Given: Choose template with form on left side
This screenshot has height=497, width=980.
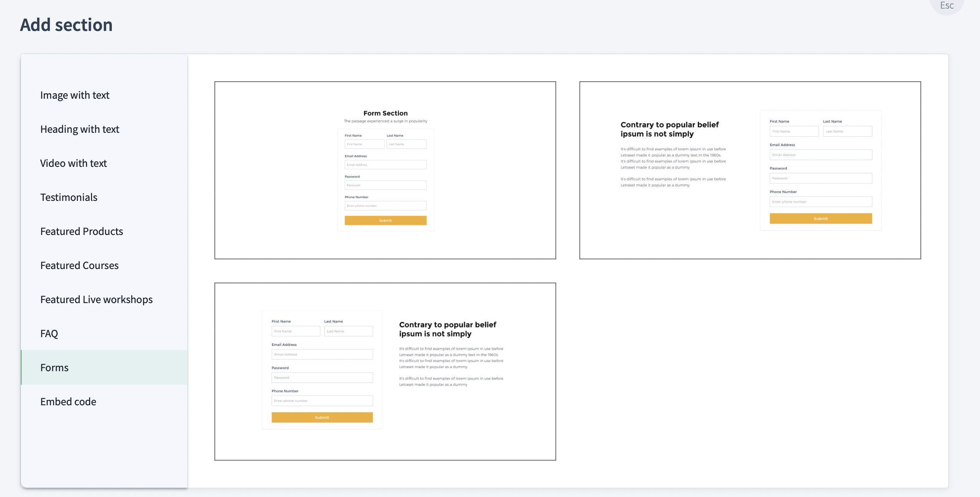Looking at the screenshot, I should pos(385,372).
